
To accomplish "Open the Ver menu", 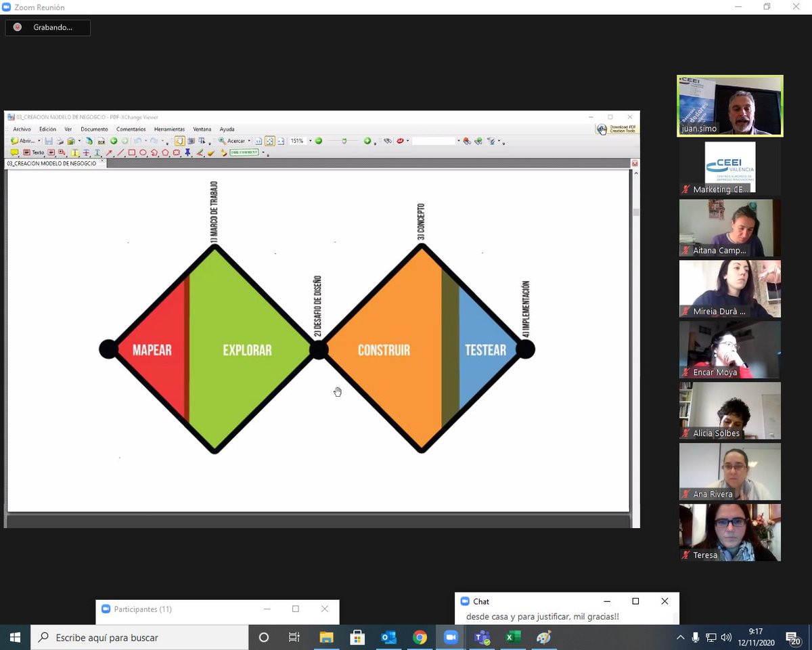I will 68,129.
